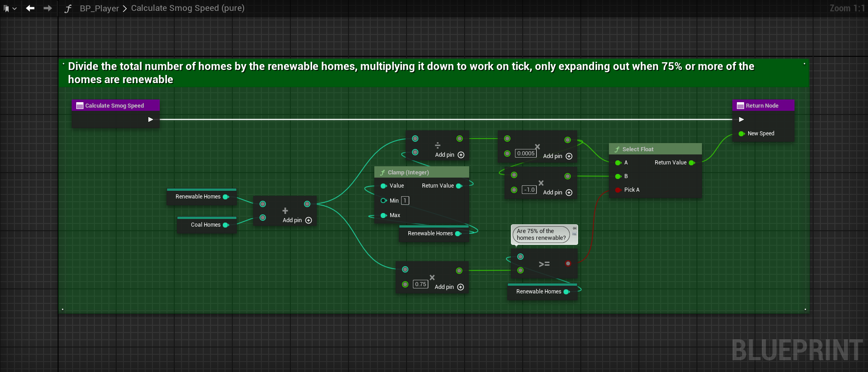Click the entry node's execution output pin
The height and width of the screenshot is (372, 868).
click(151, 119)
